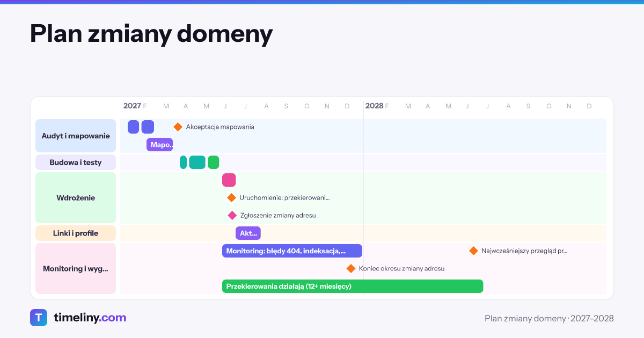Select the purple Mapo.. task bar
Screen dimensions: 644x338
click(160, 144)
